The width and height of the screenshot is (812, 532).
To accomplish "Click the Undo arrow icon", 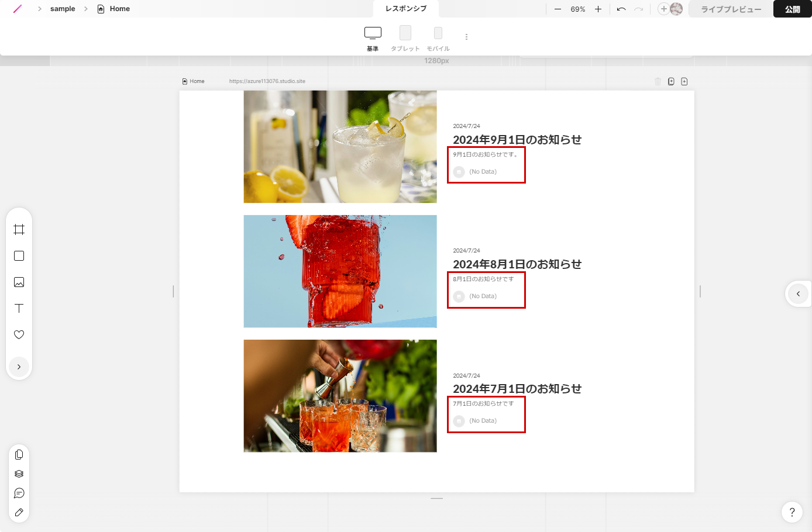I will 621,9.
